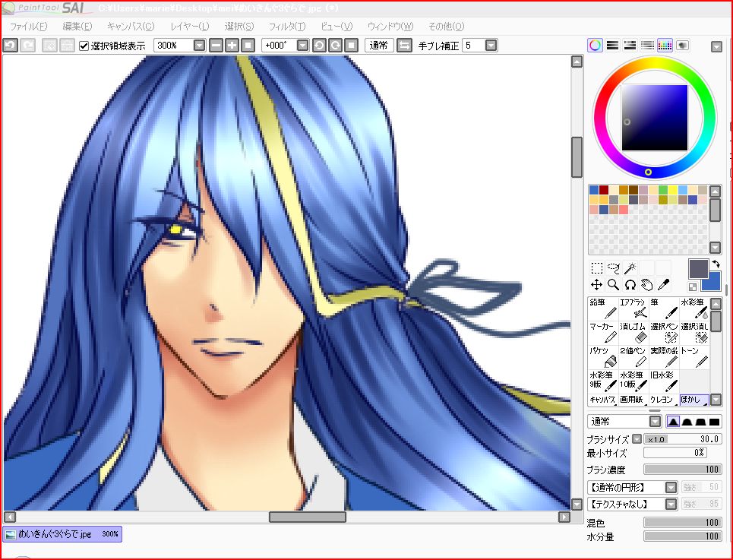Image resolution: width=733 pixels, height=560 pixels.
Task: Select the lasso selection tool
Action: click(613, 268)
